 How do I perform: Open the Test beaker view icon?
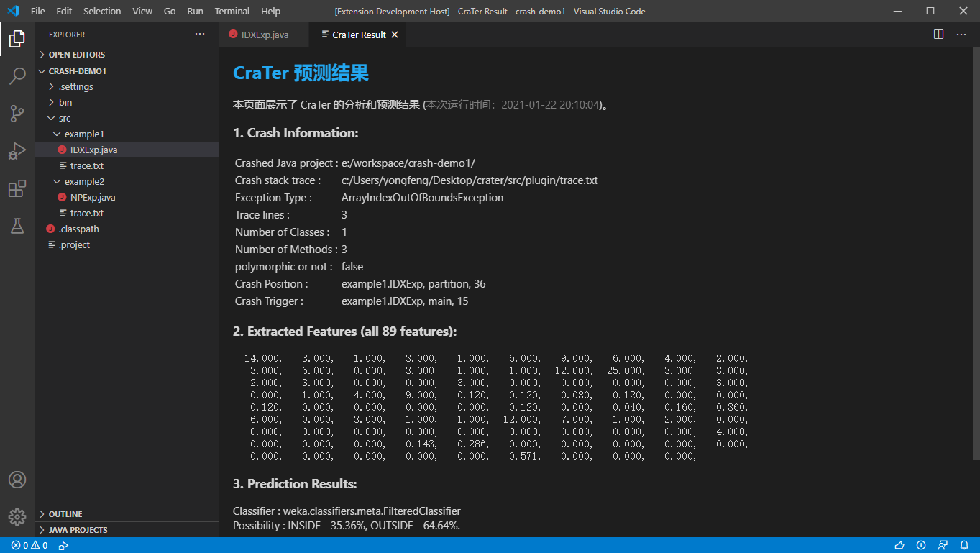(x=17, y=226)
